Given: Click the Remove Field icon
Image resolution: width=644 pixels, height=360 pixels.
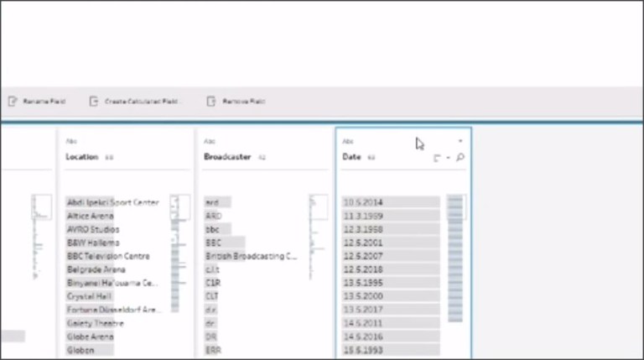Looking at the screenshot, I should [x=211, y=101].
